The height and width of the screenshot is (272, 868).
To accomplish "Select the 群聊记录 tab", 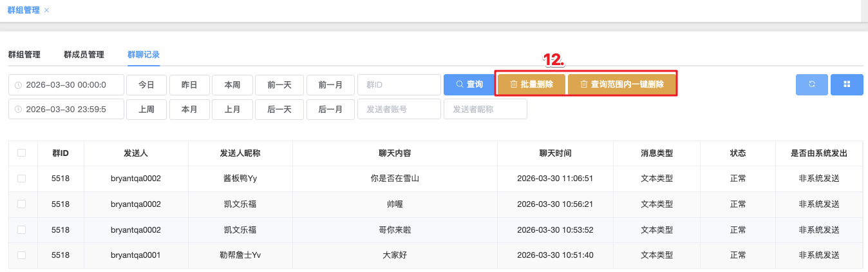I will 144,55.
